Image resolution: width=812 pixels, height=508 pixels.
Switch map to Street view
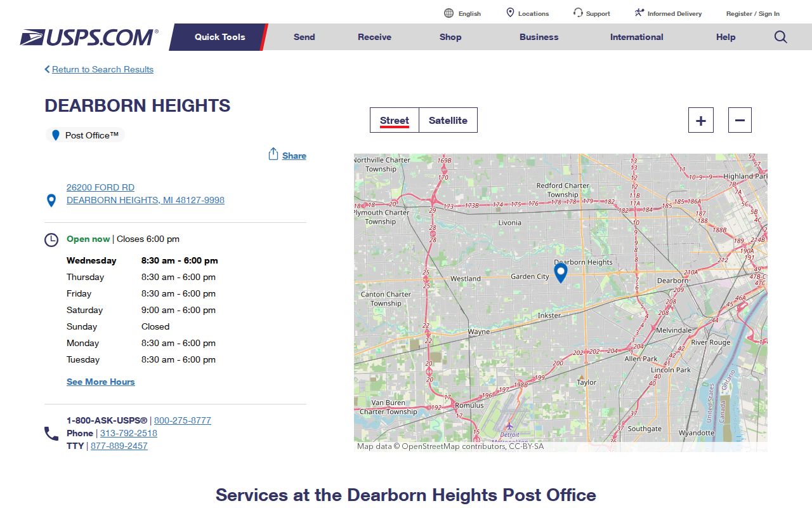coord(395,120)
